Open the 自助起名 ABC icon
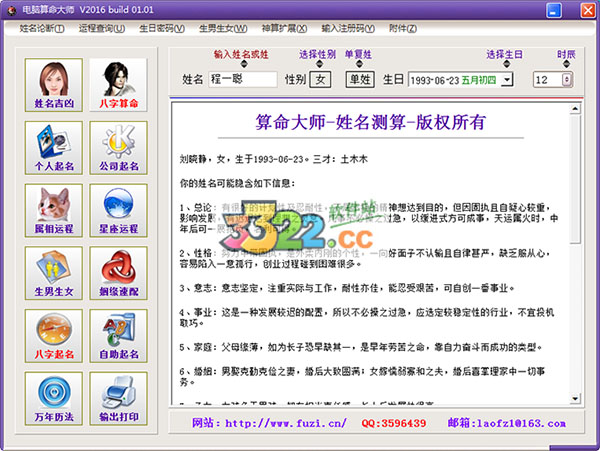Image resolution: width=600 pixels, height=451 pixels. pos(118,336)
